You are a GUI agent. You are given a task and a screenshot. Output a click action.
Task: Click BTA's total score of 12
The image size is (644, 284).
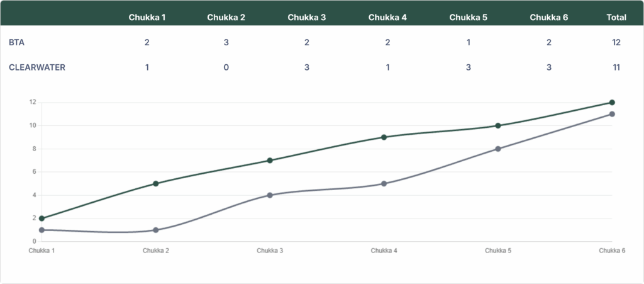616,42
